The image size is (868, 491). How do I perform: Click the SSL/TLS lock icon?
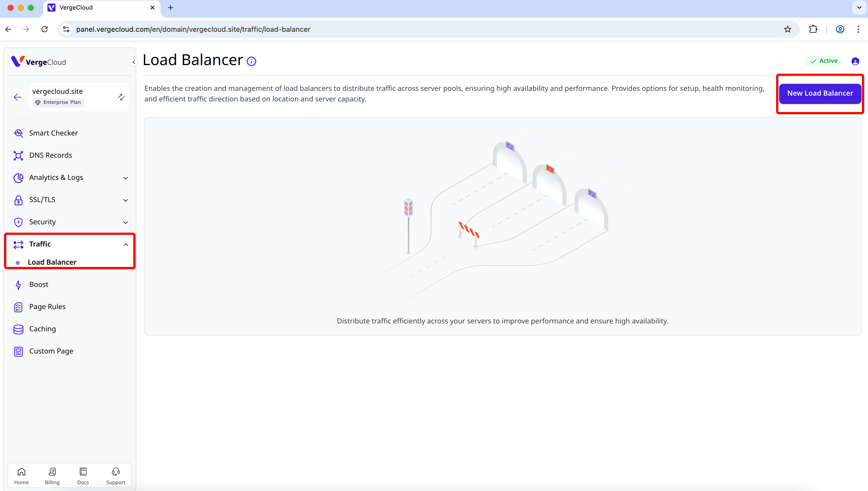pyautogui.click(x=18, y=200)
